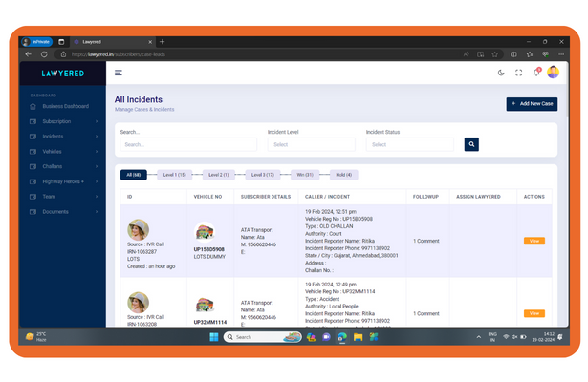Open the Incident Status dropdown
Screen dimensions: 588x382
coord(409,144)
